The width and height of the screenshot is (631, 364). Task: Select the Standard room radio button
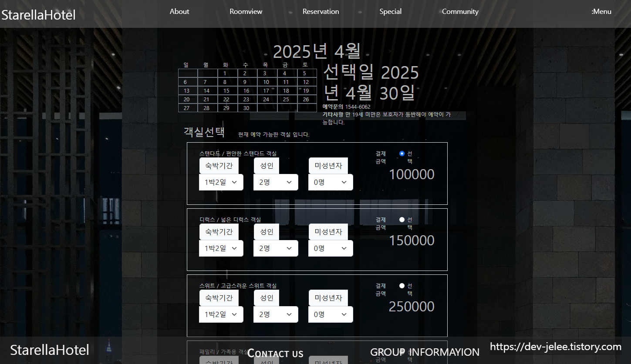click(402, 154)
